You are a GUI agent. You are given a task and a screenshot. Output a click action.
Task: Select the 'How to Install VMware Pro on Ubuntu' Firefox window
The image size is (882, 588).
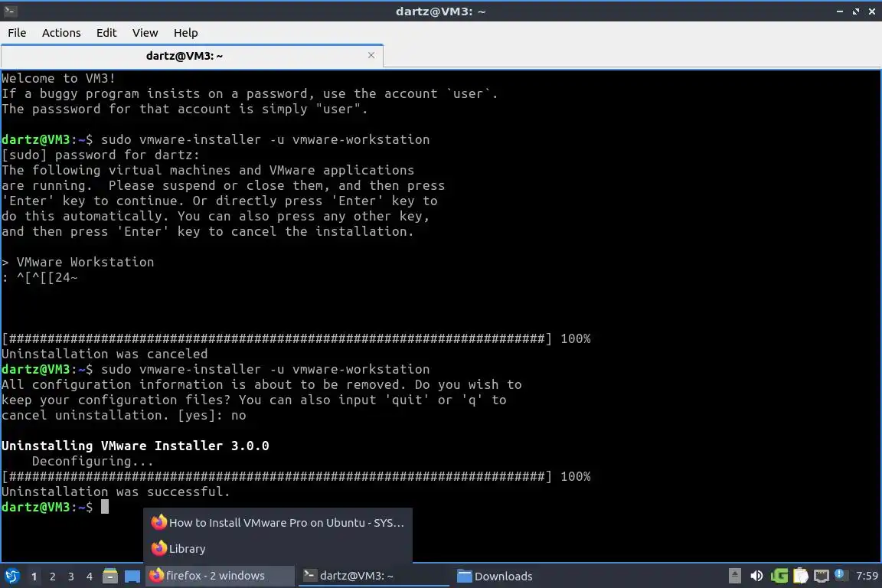pyautogui.click(x=278, y=522)
